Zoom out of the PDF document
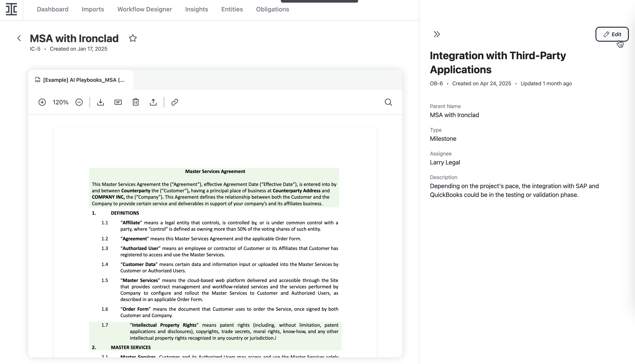635x364 pixels. 79,102
